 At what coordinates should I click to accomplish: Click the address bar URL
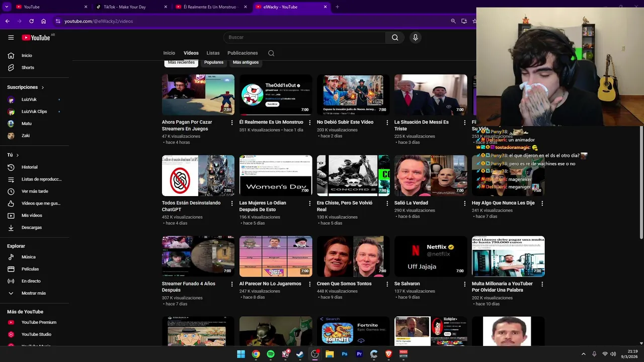click(99, 21)
